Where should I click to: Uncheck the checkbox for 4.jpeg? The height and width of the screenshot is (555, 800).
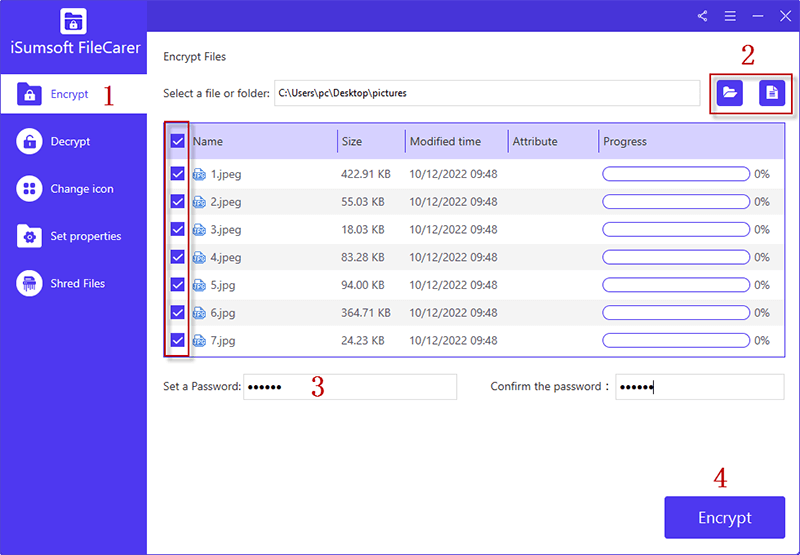[x=177, y=257]
